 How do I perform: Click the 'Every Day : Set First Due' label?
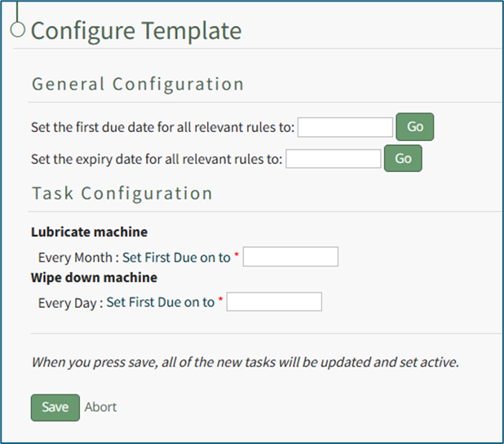tap(126, 302)
